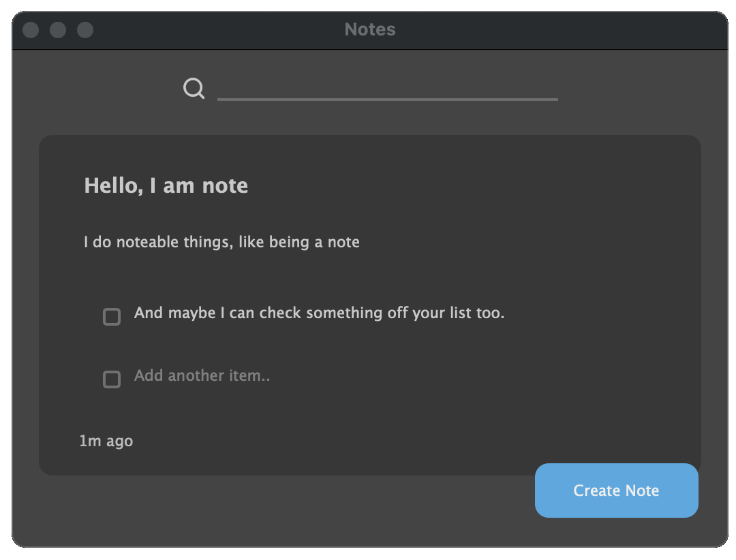Click the Create Note button
This screenshot has height=560, width=736.
[616, 491]
